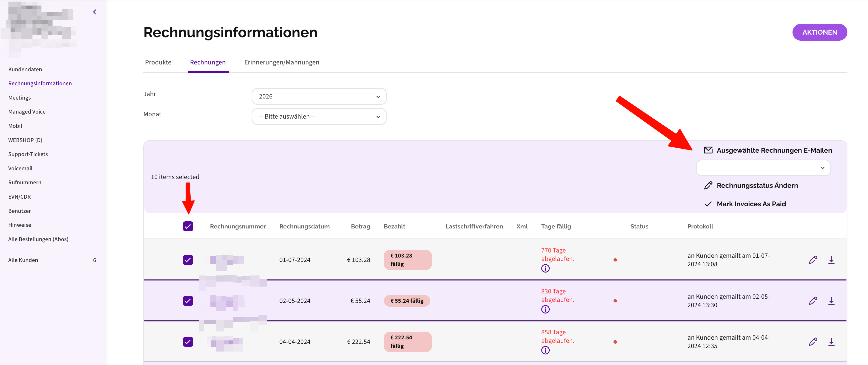
Task: Edit the invoice dated 02-05-2024 with pencil icon
Action: tap(813, 301)
